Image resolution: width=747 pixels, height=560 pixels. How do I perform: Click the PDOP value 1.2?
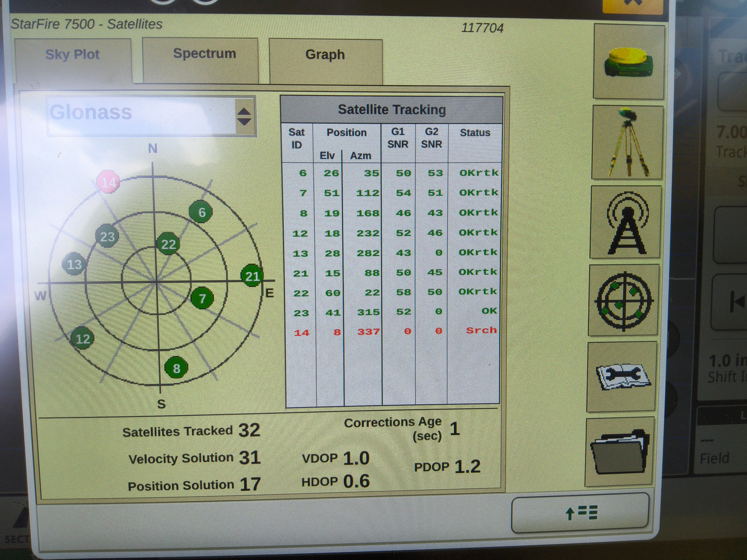pos(468,466)
